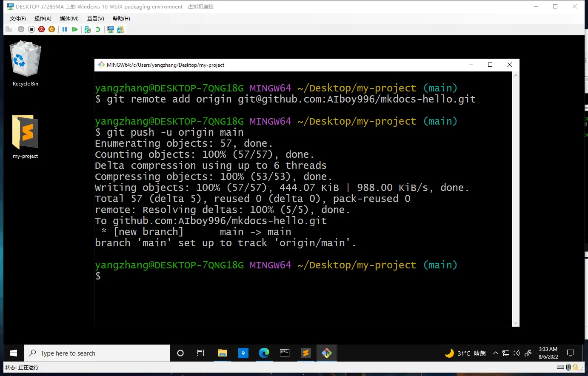Image resolution: width=588 pixels, height=376 pixels.
Task: Toggle enhanced session mode icon
Action: click(111, 29)
